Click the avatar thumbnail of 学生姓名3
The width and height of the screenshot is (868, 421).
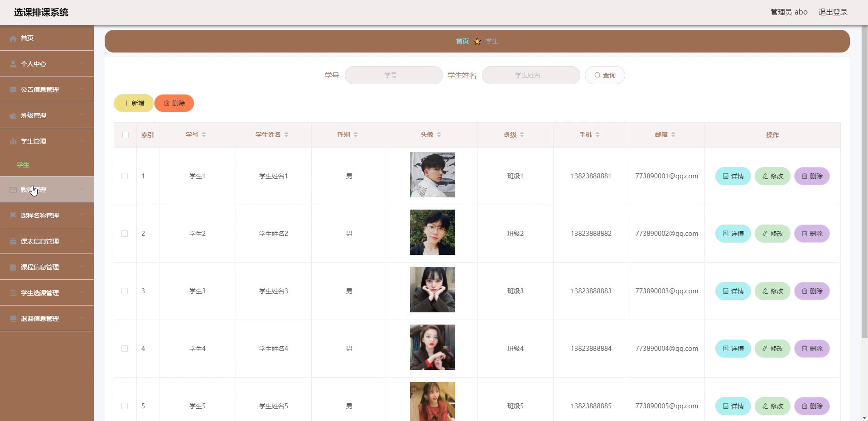coord(433,290)
